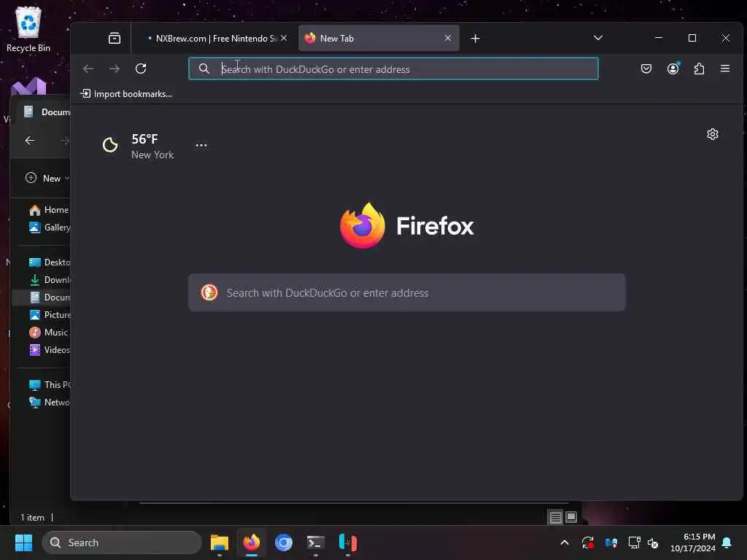The image size is (747, 560).
Task: Select Downloads in File Explorer sidebar
Action: [50, 280]
